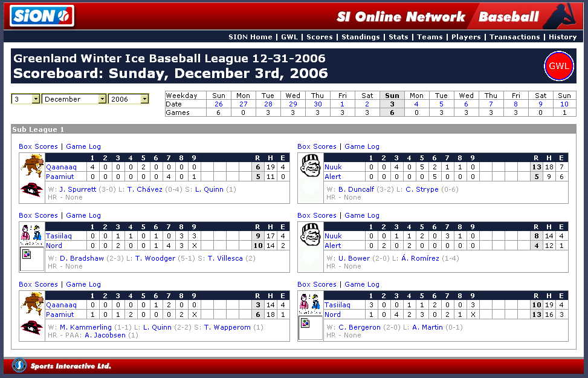Click the SiON logo in the header

42,16
